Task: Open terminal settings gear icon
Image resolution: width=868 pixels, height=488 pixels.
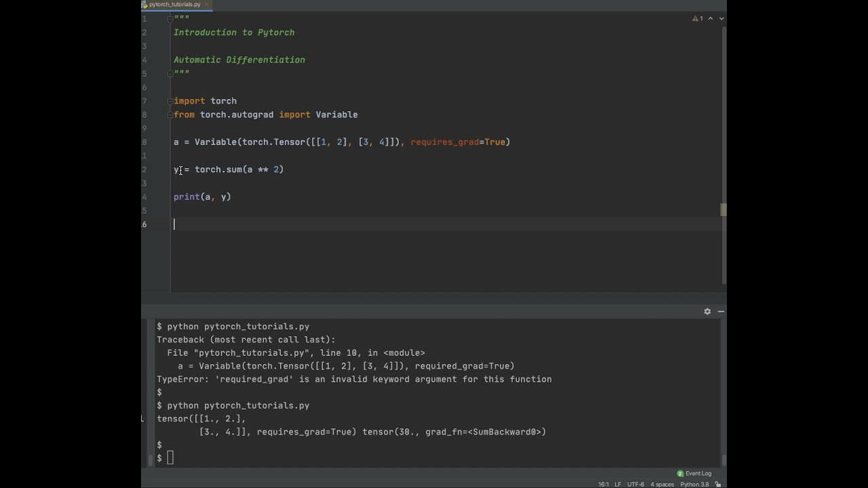Action: click(707, 311)
